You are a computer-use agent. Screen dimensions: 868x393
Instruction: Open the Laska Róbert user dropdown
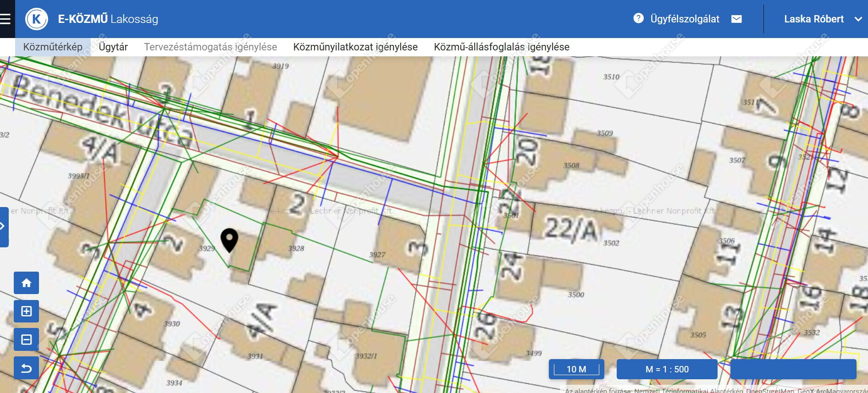point(813,19)
